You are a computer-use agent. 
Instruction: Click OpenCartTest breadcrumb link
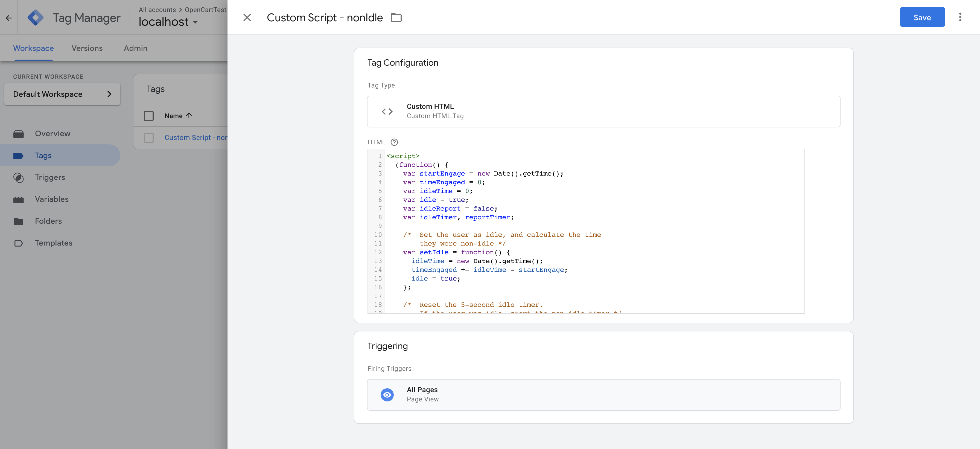click(x=205, y=10)
